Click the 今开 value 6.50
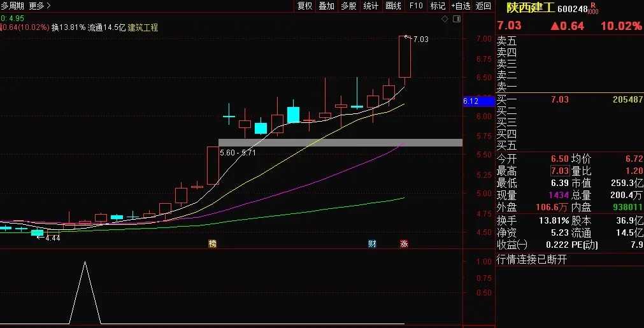 [x=560, y=159]
